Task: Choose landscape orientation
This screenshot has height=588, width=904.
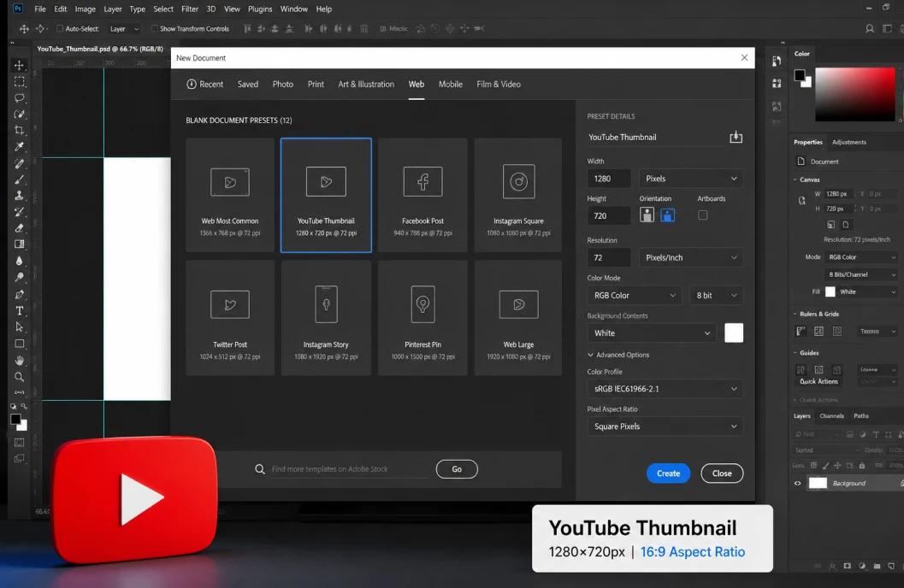Action: tap(668, 215)
